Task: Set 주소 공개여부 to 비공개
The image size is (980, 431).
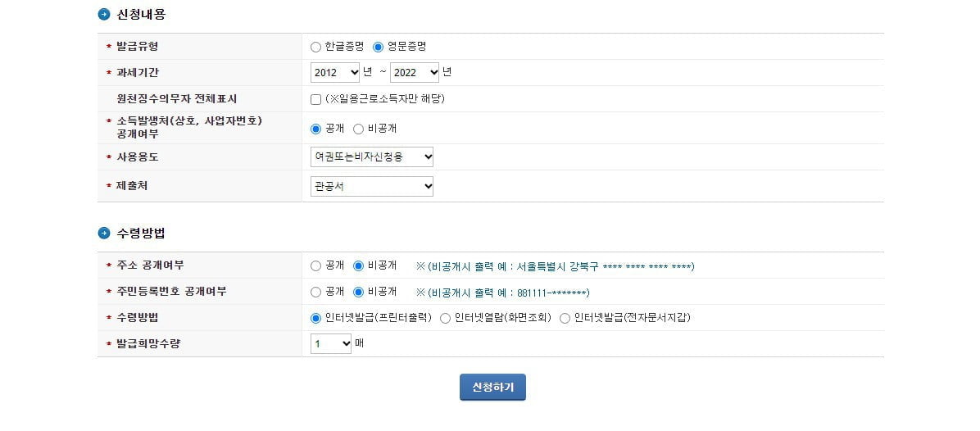Action: (358, 265)
